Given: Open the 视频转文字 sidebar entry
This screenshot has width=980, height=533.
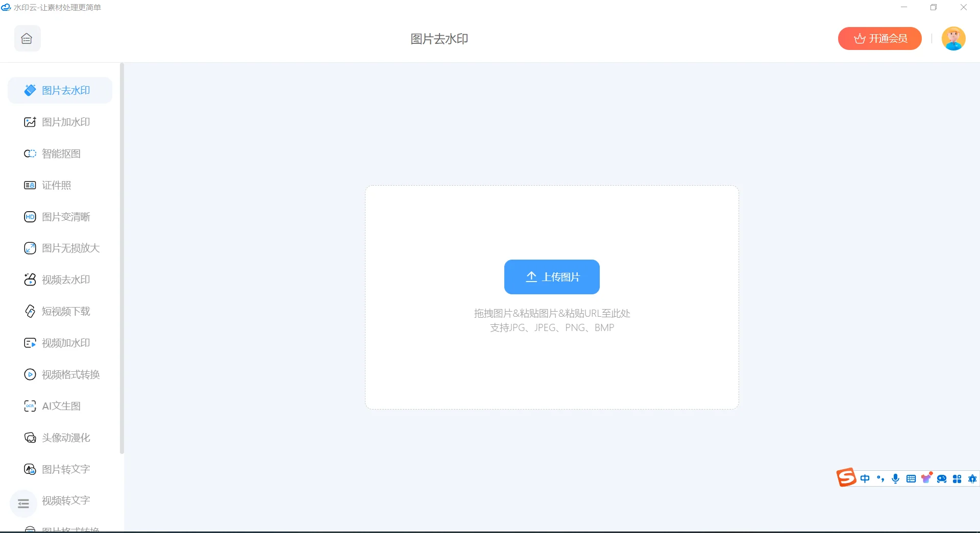Looking at the screenshot, I should (x=65, y=500).
